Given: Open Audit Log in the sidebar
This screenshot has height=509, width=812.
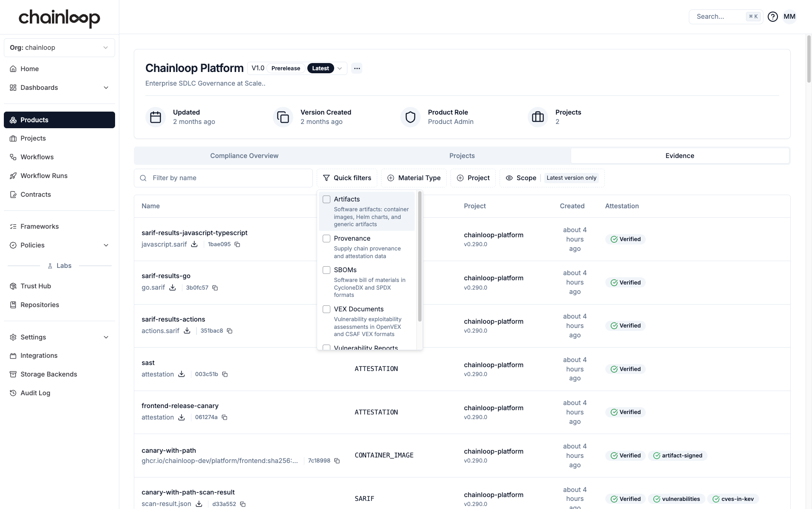Looking at the screenshot, I should pos(59,393).
